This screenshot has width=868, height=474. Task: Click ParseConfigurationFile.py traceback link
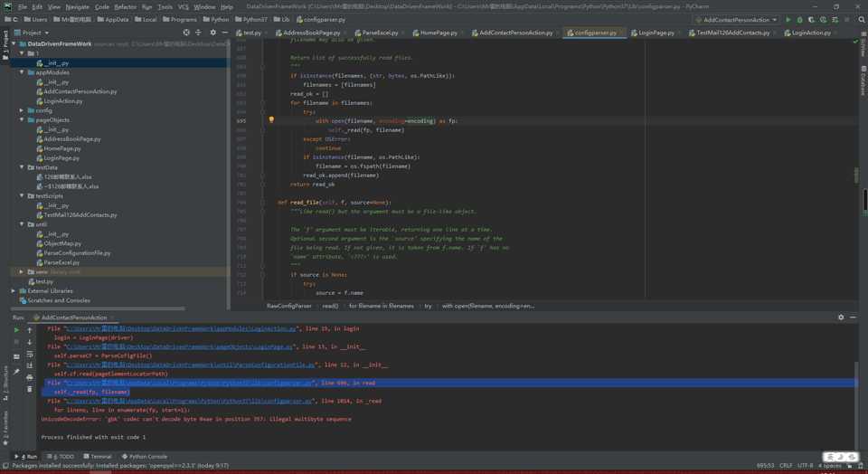pos(191,365)
